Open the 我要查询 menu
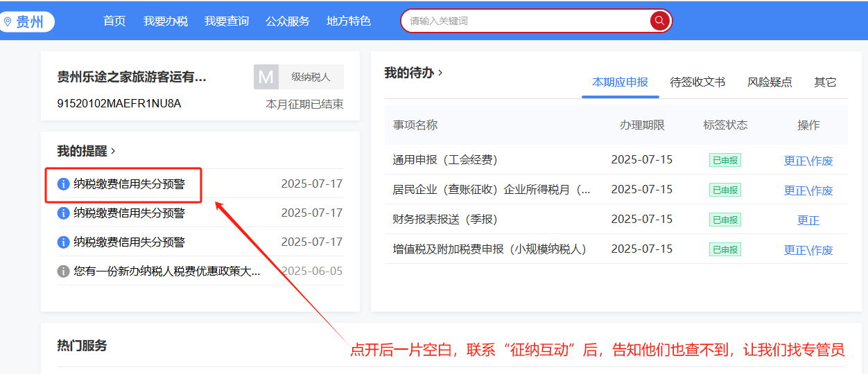The image size is (868, 374). pyautogui.click(x=227, y=21)
